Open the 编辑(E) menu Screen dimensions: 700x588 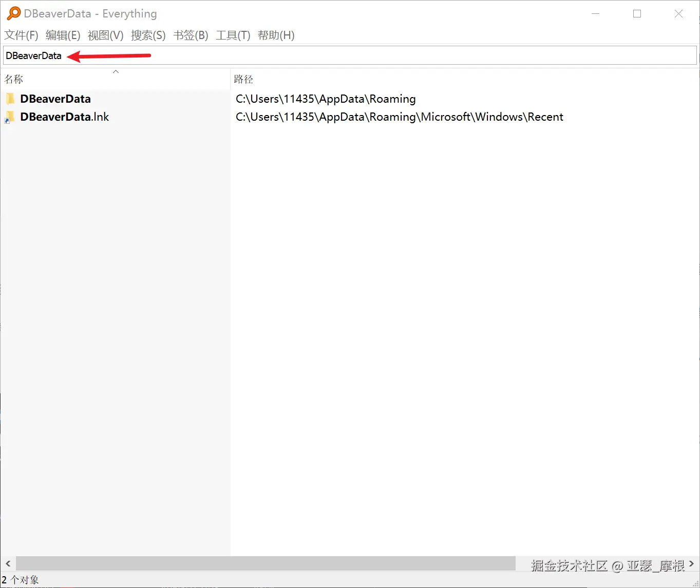tap(63, 35)
